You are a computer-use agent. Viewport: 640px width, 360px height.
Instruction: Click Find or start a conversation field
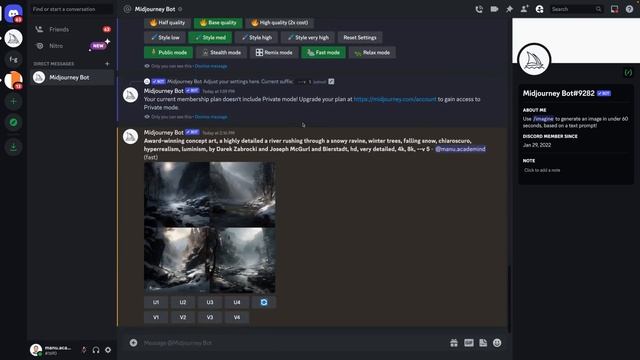coord(72,9)
